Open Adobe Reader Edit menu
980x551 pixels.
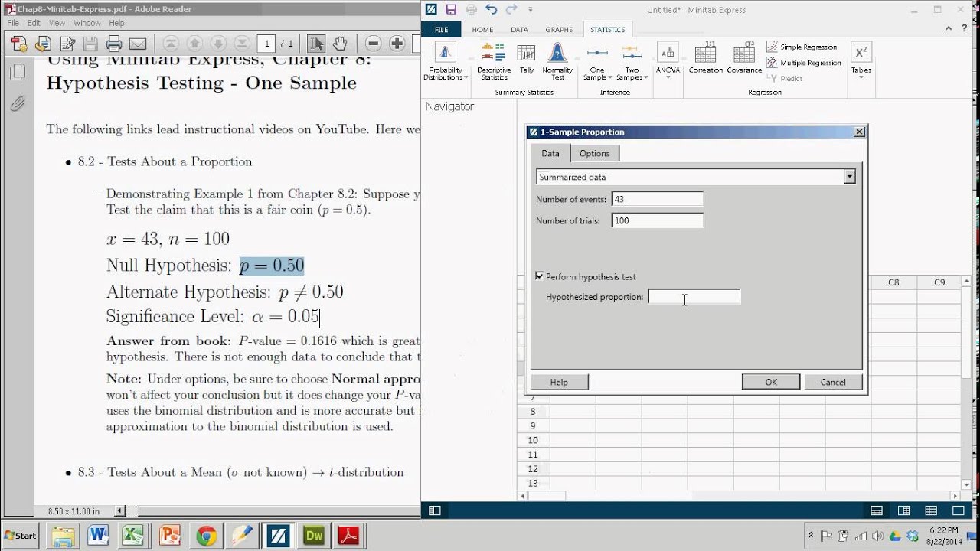(x=34, y=23)
